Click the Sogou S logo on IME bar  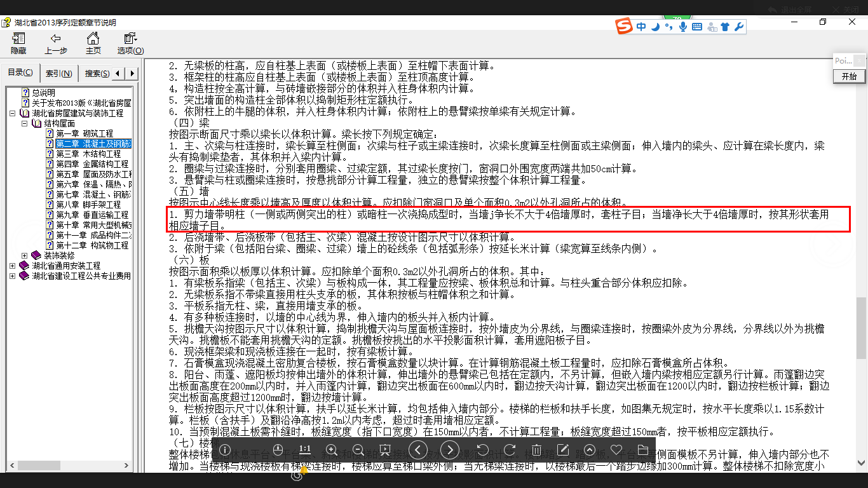(625, 27)
